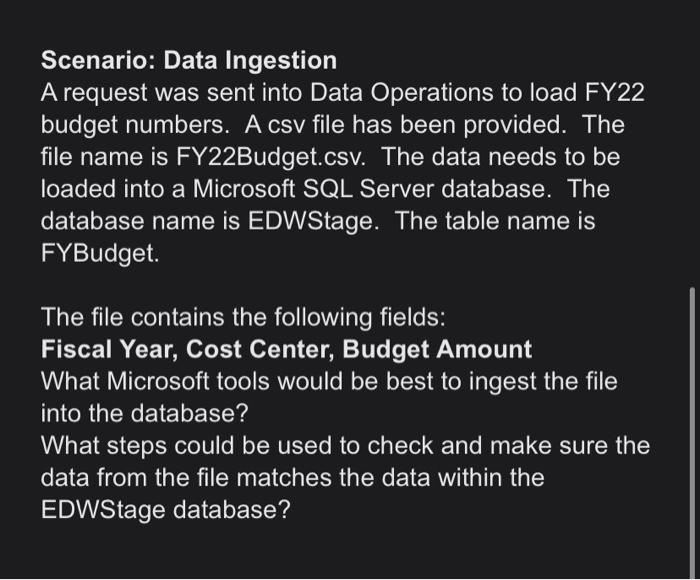This screenshot has width=700, height=580.
Task: Click the line 'The file contains the following fields:'
Action: [x=243, y=317]
